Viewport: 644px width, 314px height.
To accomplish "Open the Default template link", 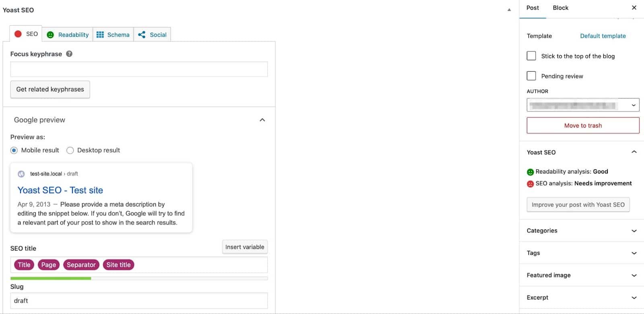I will pyautogui.click(x=603, y=36).
